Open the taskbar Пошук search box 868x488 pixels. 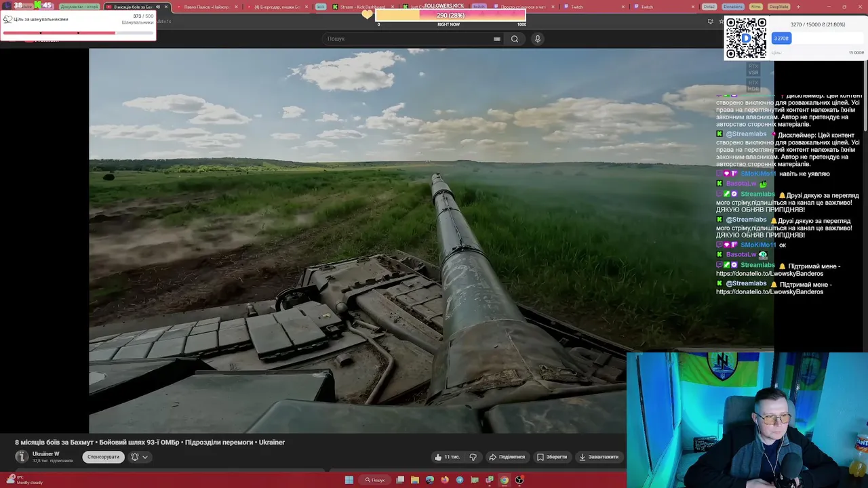coord(375,480)
